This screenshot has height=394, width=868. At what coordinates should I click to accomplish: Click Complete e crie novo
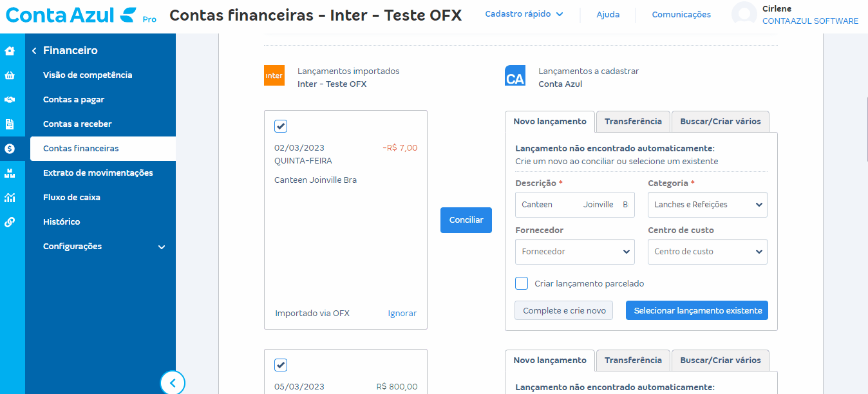click(564, 310)
